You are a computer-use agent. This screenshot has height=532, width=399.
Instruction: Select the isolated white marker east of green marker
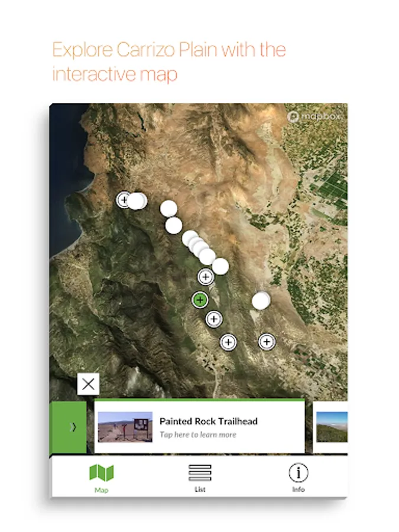coord(261,301)
